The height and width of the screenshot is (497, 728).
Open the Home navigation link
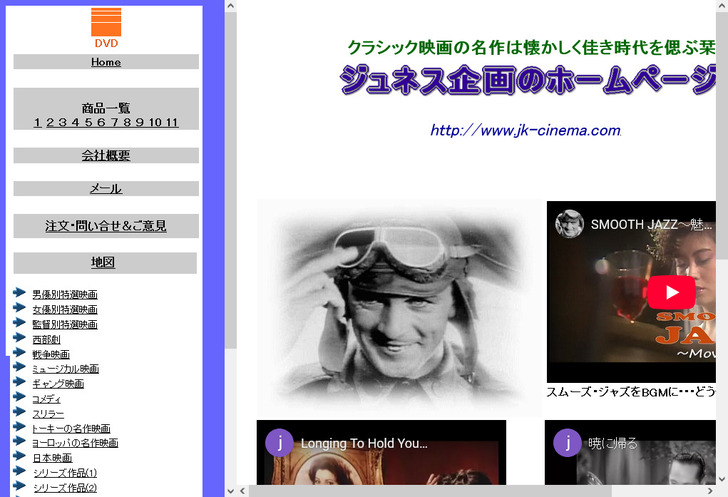[106, 62]
